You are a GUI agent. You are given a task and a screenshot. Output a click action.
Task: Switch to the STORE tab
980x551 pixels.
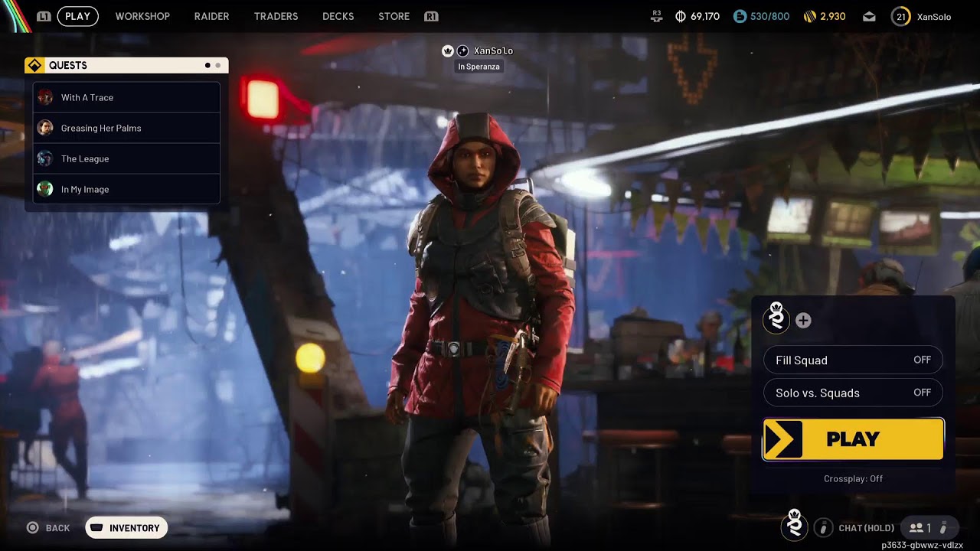pyautogui.click(x=394, y=16)
